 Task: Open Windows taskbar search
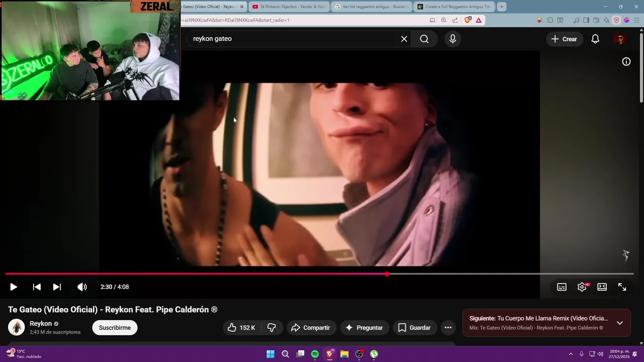tap(285, 354)
